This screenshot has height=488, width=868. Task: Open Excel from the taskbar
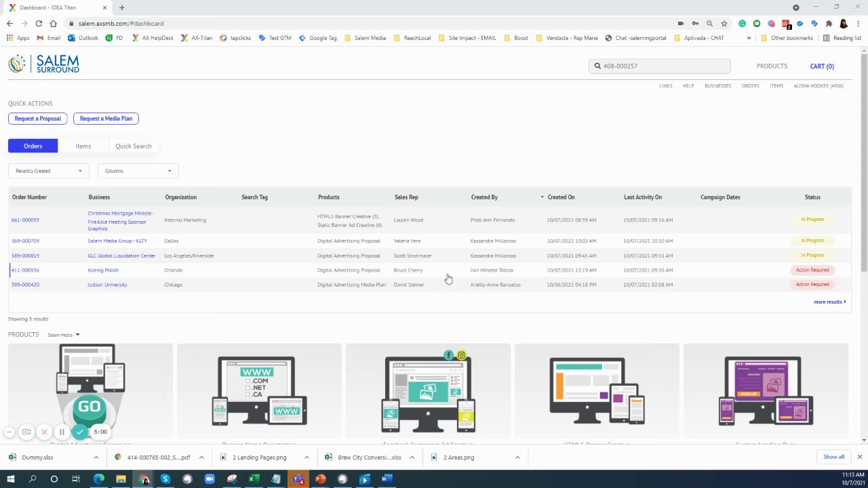[254, 479]
